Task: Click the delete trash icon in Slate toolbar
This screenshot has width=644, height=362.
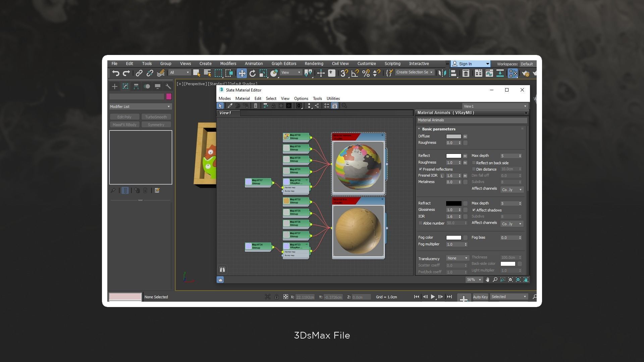Action: click(x=256, y=106)
